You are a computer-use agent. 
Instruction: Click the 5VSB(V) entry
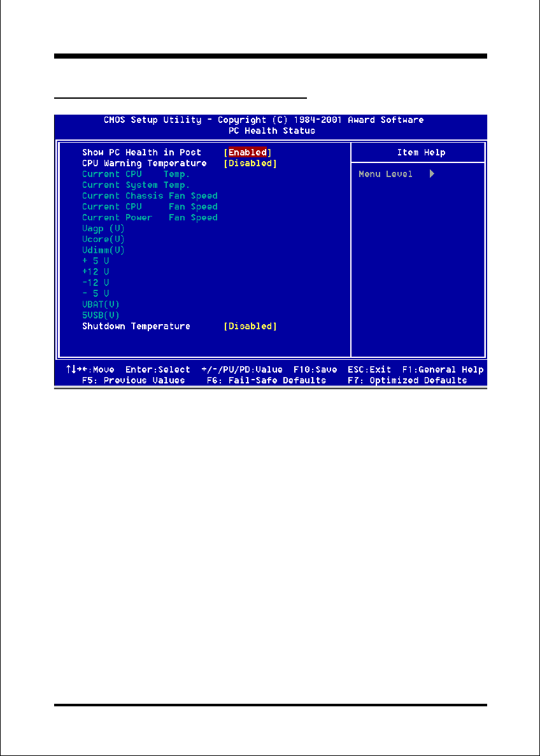(101, 315)
